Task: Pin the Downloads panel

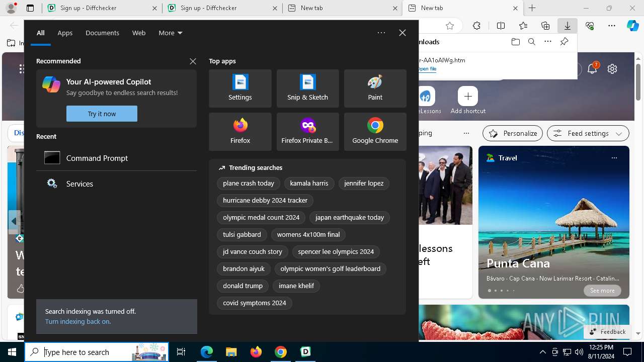Action: (564, 42)
